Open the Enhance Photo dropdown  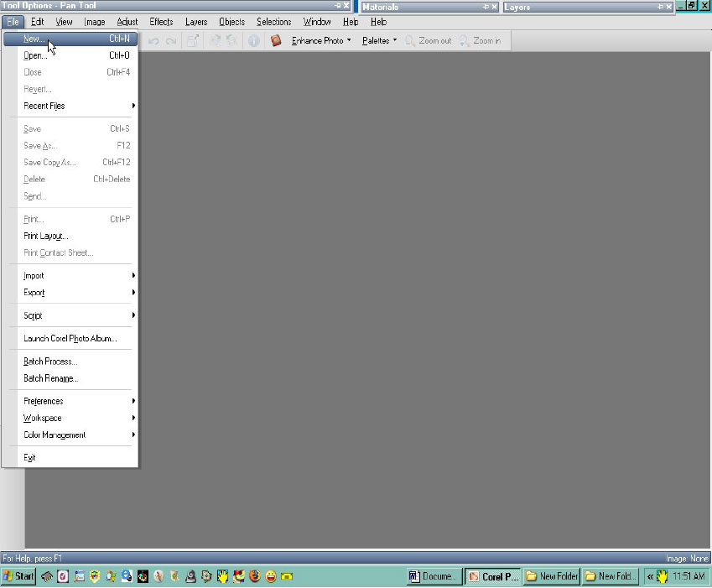(x=321, y=41)
